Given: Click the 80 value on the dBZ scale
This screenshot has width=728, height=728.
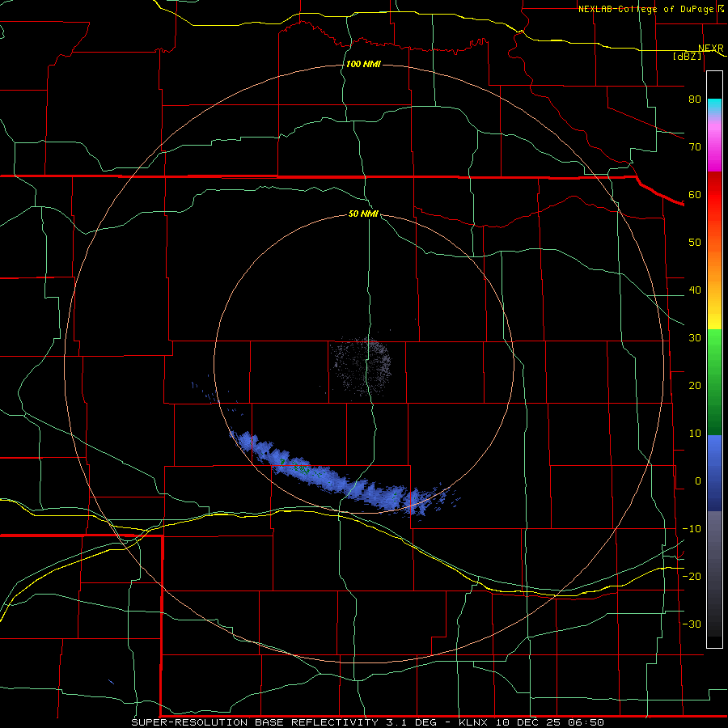Looking at the screenshot, I should [x=695, y=99].
